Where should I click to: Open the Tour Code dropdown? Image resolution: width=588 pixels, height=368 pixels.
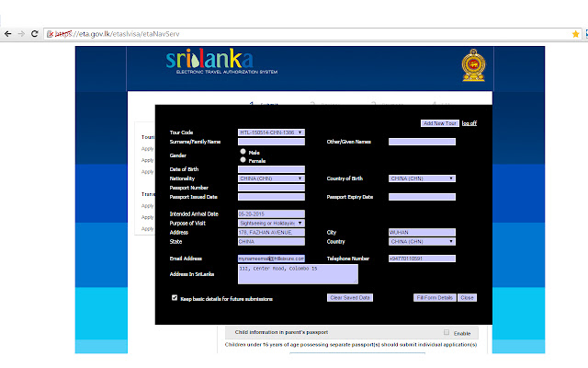click(271, 132)
